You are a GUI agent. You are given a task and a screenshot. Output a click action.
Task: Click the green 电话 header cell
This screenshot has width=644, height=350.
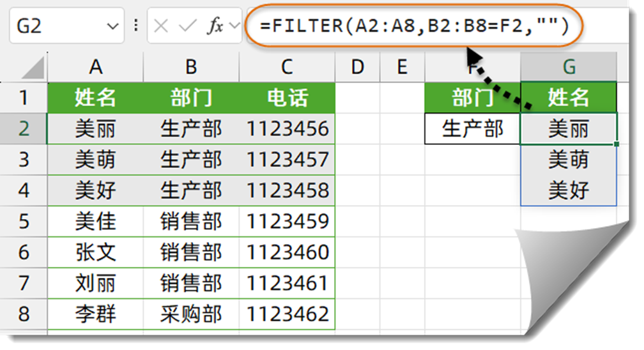(x=287, y=98)
